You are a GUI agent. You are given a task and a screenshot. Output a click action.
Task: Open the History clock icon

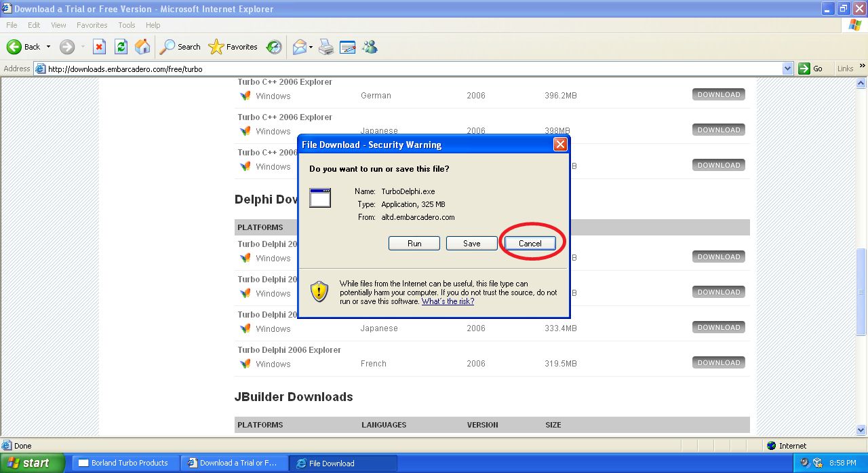[274, 47]
